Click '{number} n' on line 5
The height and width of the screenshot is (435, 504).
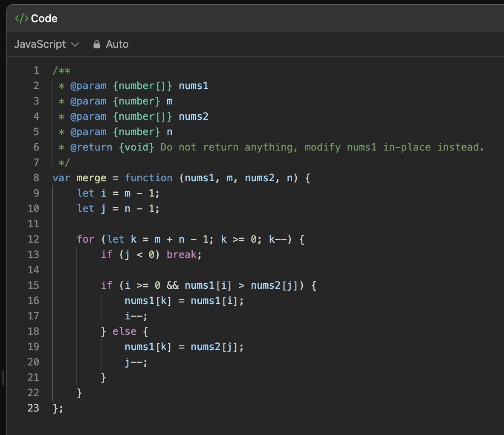coord(143,132)
